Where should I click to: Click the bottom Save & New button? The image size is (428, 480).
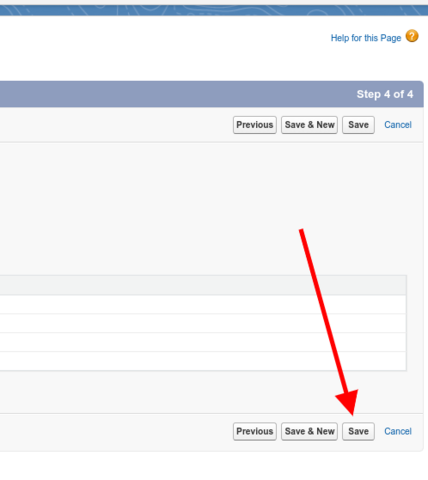(x=309, y=431)
